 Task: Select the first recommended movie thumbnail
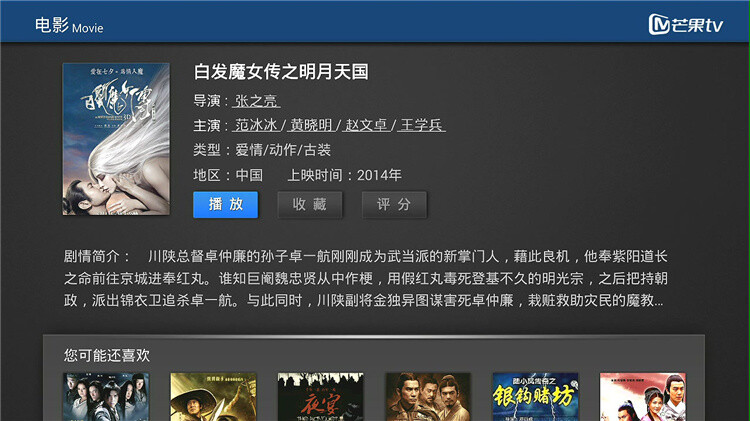coord(106,397)
